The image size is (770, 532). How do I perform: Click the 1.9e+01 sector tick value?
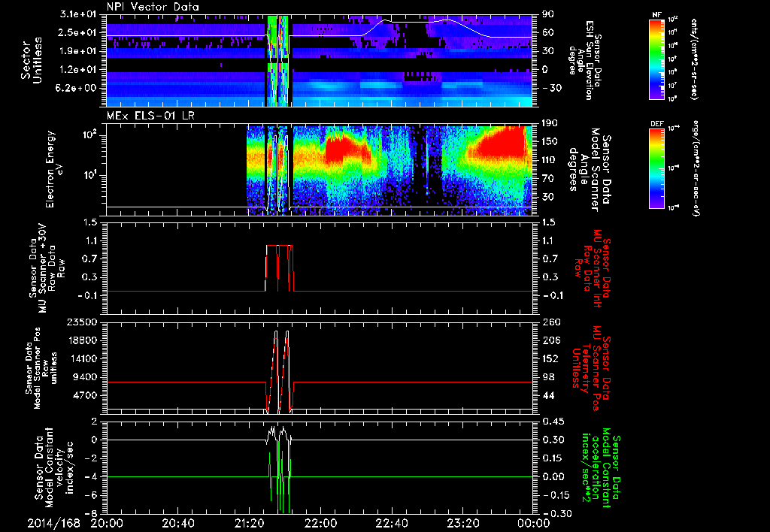pyautogui.click(x=78, y=51)
